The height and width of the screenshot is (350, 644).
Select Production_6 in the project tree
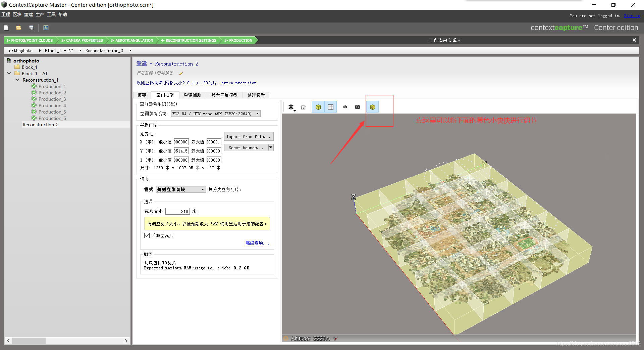pyautogui.click(x=52, y=118)
